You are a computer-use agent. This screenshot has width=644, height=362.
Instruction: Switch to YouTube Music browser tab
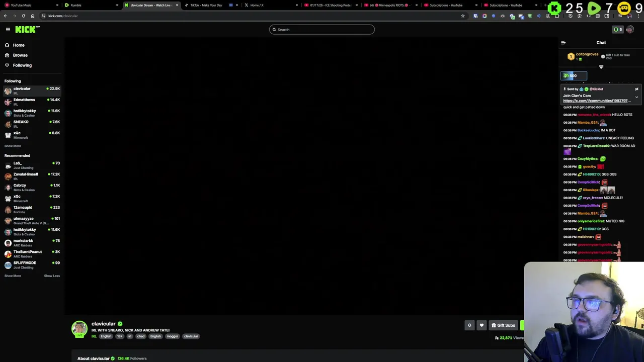pos(30,5)
